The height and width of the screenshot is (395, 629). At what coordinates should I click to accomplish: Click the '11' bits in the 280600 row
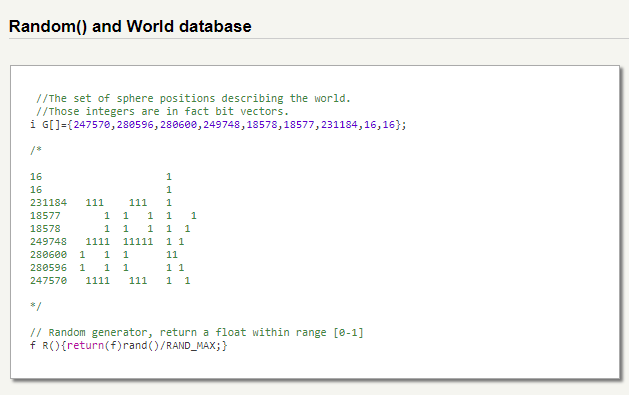(172, 255)
